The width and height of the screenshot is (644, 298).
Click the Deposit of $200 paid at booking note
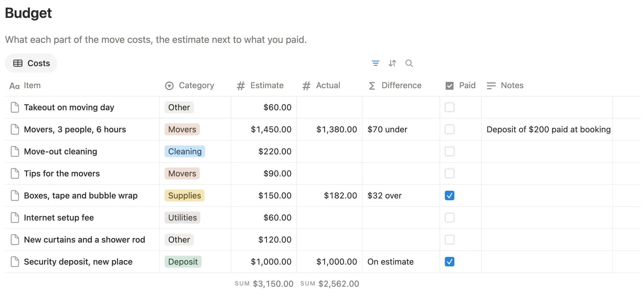click(549, 129)
